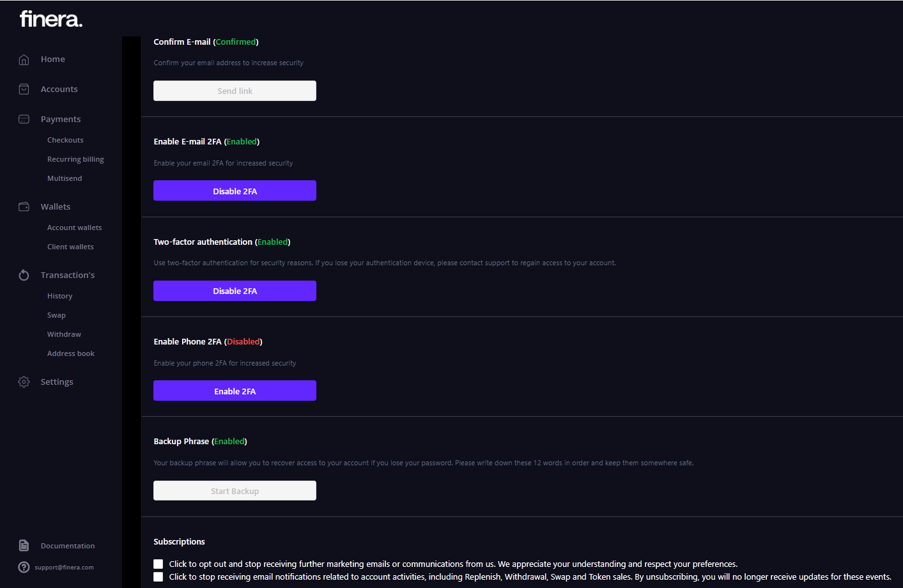Check the marketing emails opt-out checkbox

(158, 564)
